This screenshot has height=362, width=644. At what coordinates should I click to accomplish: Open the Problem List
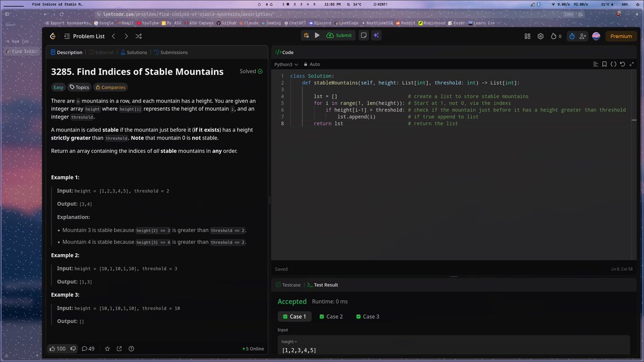[x=84, y=36]
